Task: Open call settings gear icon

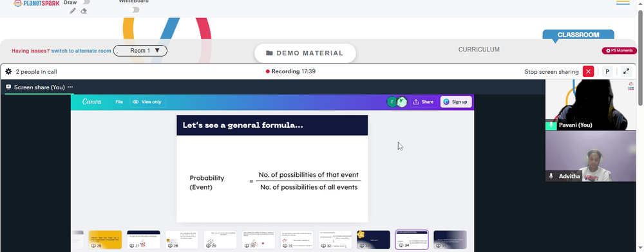Action: (x=8, y=72)
